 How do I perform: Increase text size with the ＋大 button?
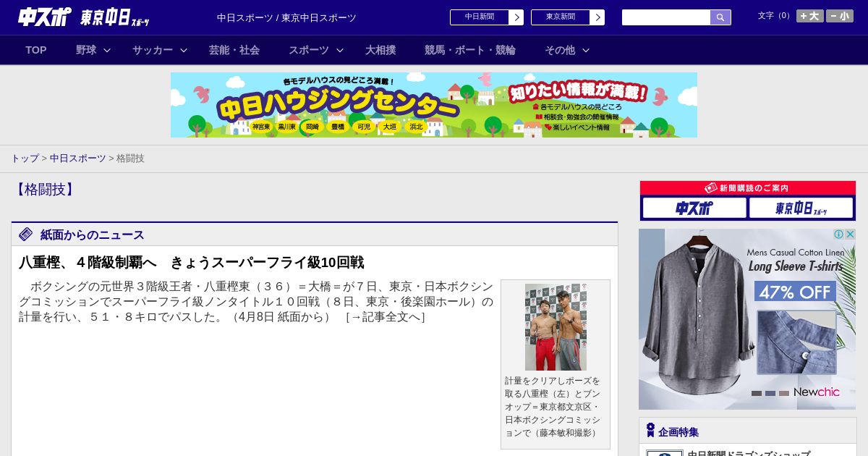[x=809, y=16]
